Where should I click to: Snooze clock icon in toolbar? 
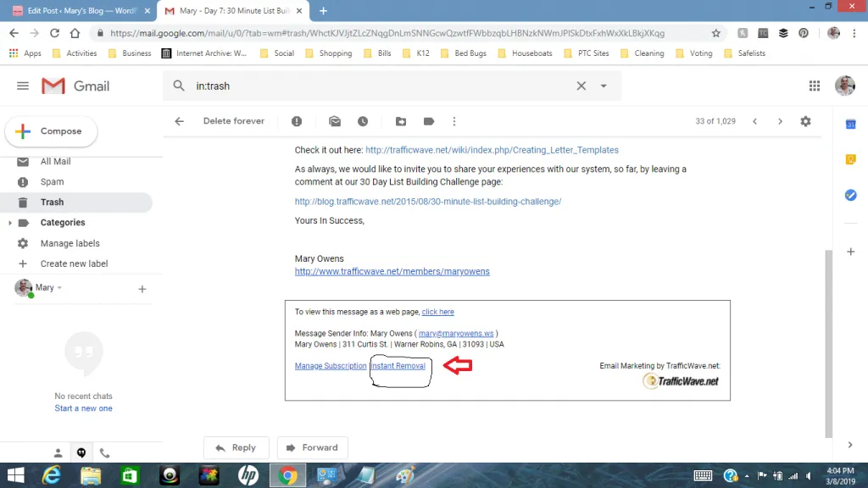pos(363,121)
